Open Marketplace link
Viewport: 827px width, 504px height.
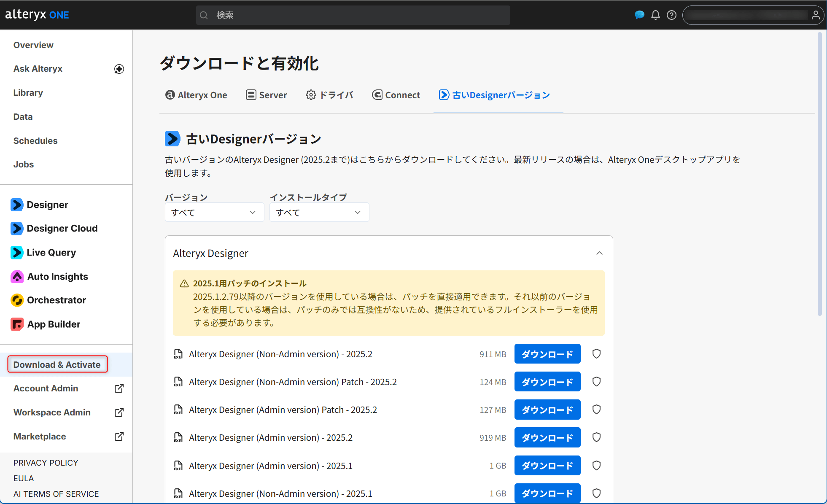[x=40, y=437]
